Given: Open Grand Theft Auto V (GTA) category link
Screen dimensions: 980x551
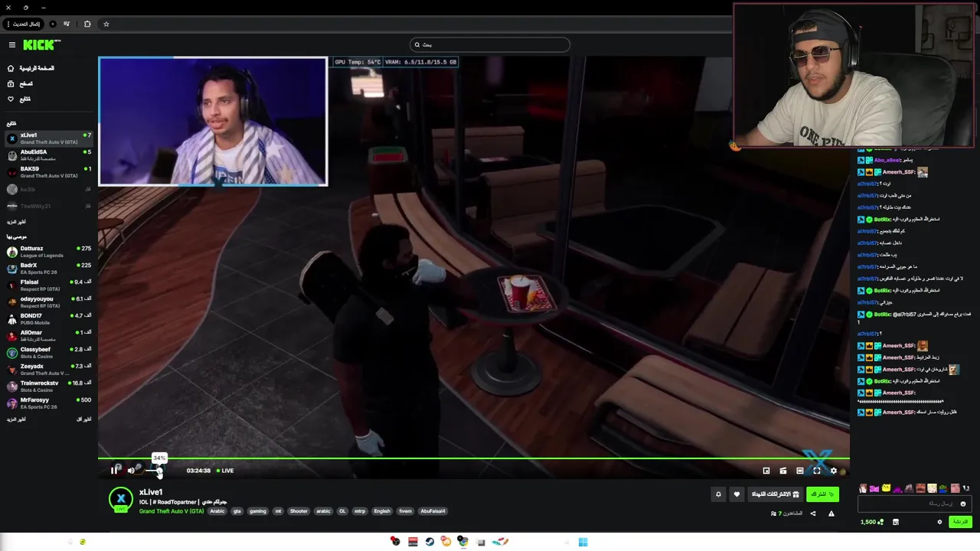Looking at the screenshot, I should point(171,511).
